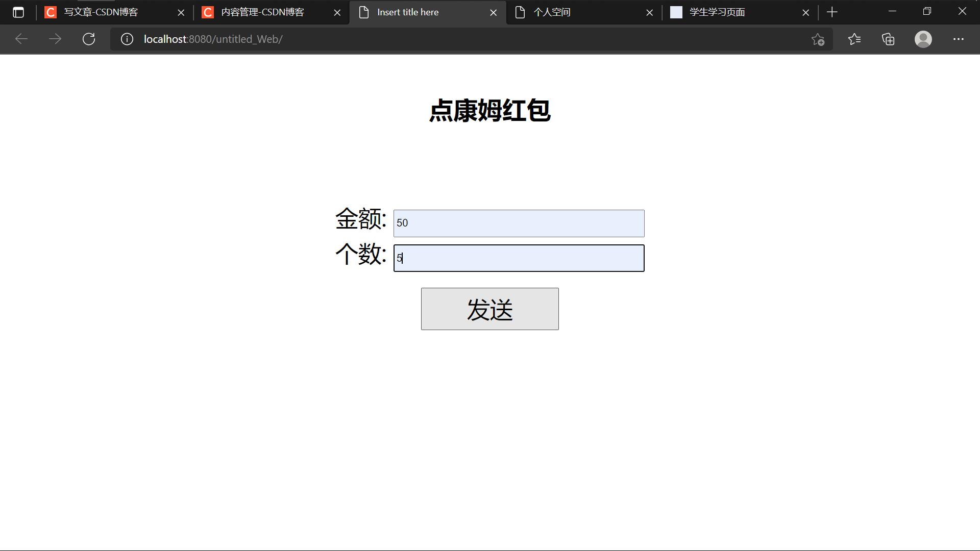The height and width of the screenshot is (551, 980).
Task: View site information icon
Action: (x=127, y=39)
